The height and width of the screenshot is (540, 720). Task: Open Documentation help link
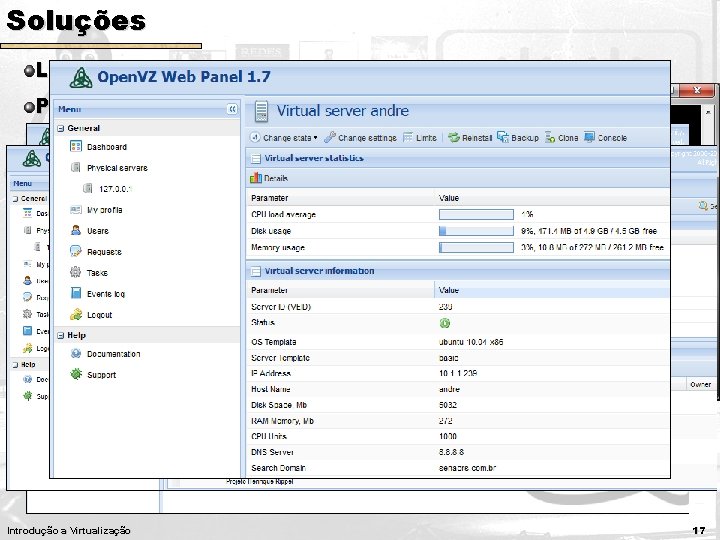(114, 354)
